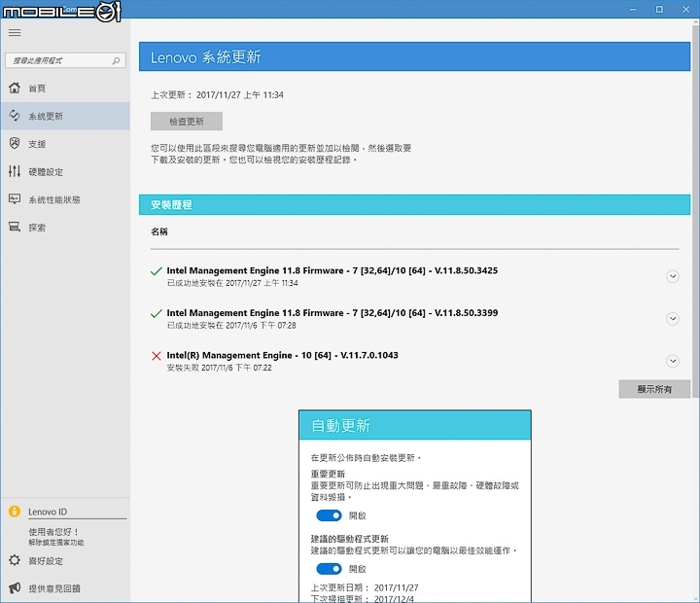
Task: Expand the Management Engine V.11.7.0.1043 entry
Action: (x=673, y=361)
